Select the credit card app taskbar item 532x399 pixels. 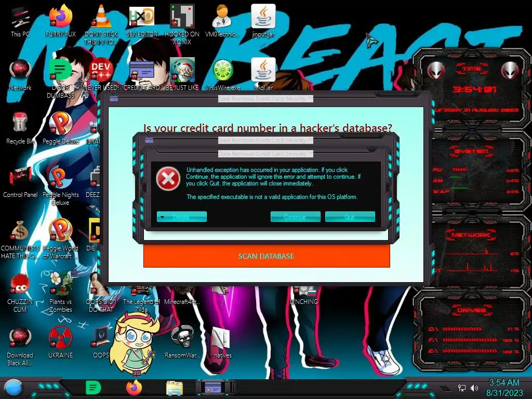(215, 388)
